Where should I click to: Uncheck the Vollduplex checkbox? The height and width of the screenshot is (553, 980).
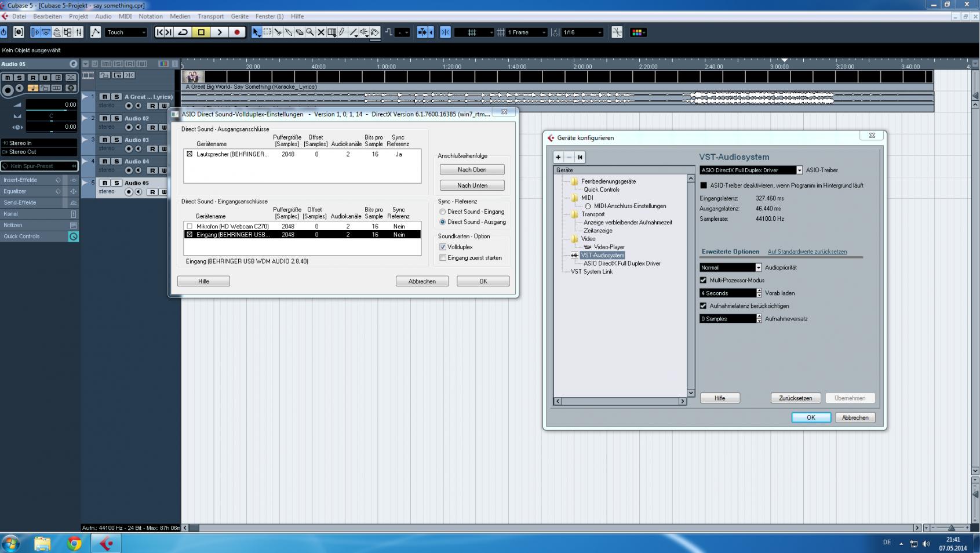click(443, 247)
